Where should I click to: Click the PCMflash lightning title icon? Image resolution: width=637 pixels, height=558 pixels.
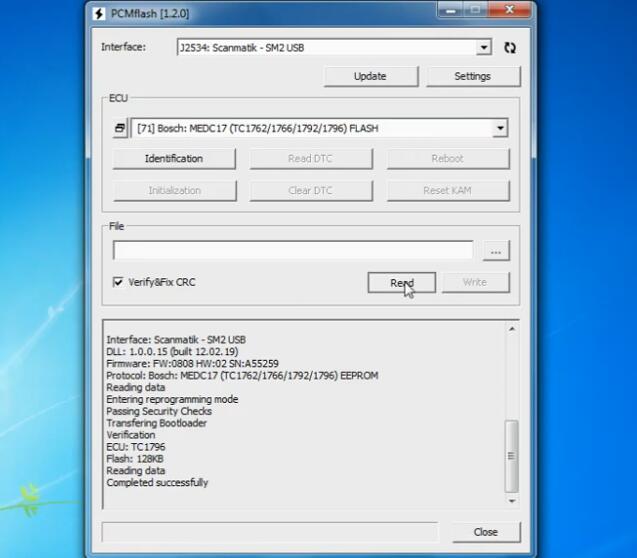pyautogui.click(x=98, y=14)
